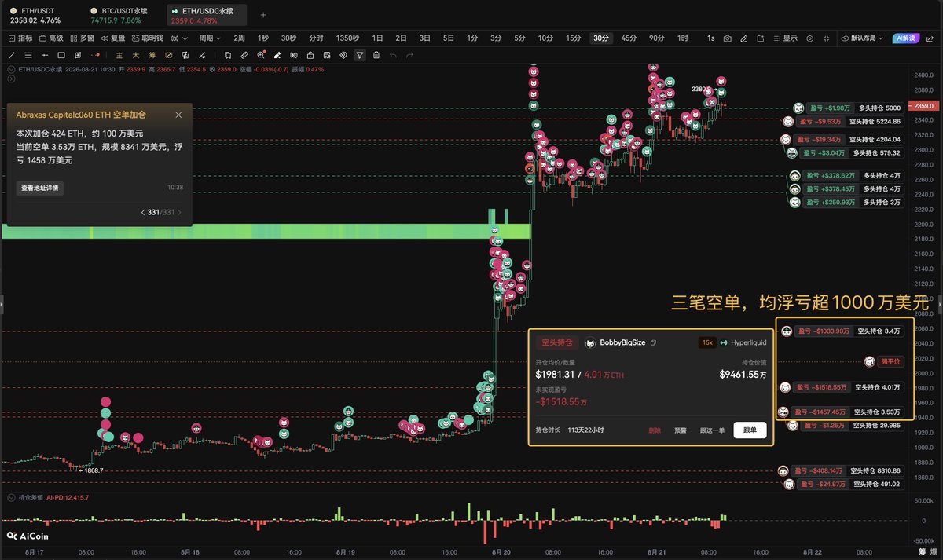Go to next alert with right chevron
Screen dimensions: 943x560
coord(179,212)
